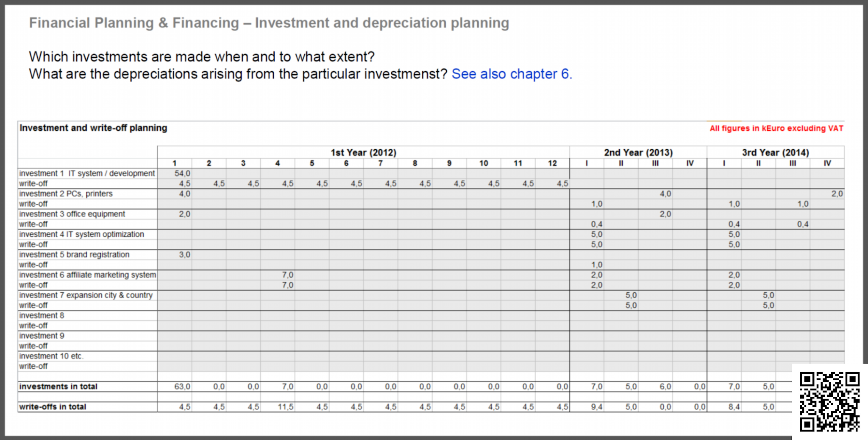Click month column header '7'
Viewport: 868px width, 440px height.
click(381, 163)
